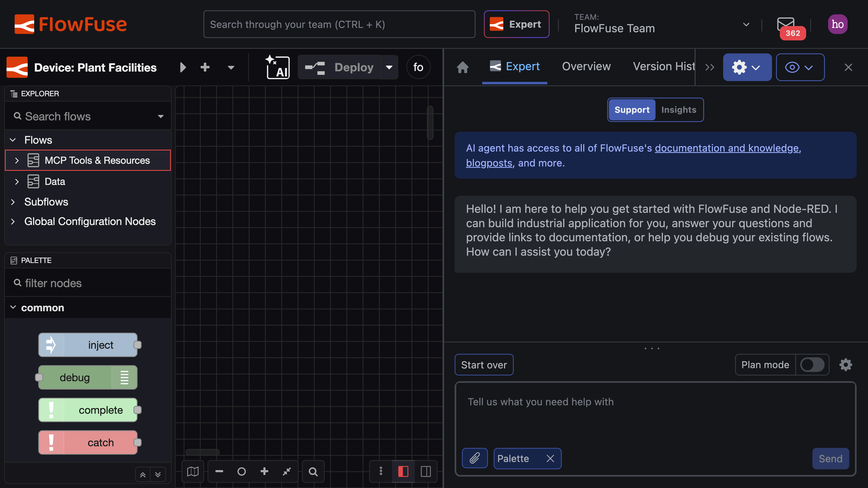
Task: Open the 'fo' user circle button
Action: 418,67
